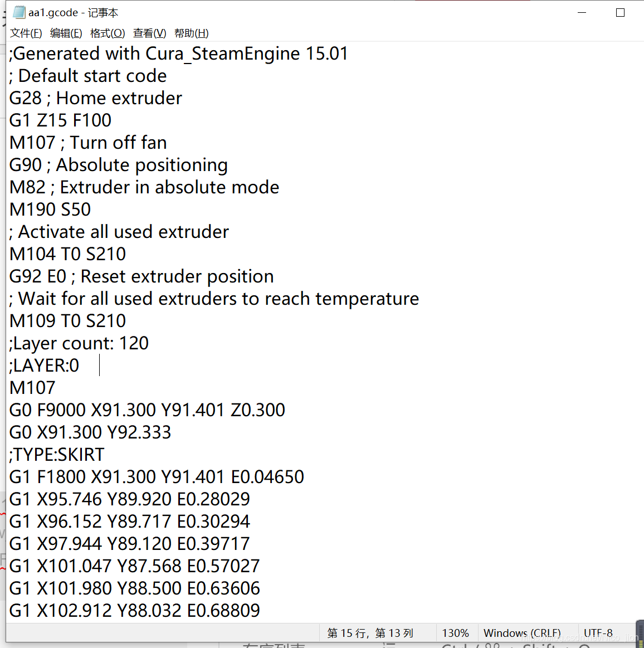Maximize the Notepad window
The image size is (644, 648).
(x=619, y=12)
